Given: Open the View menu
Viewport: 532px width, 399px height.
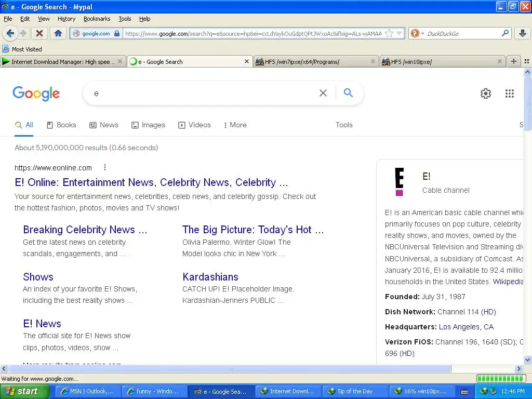Looking at the screenshot, I should click(44, 19).
